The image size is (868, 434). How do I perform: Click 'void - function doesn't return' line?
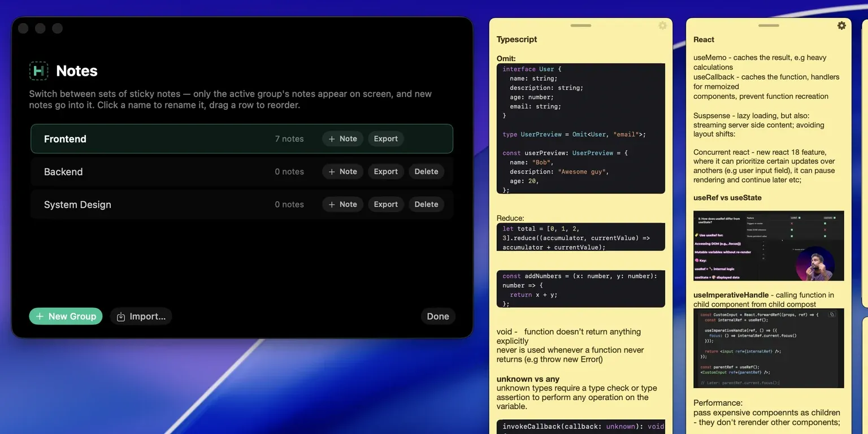click(568, 332)
